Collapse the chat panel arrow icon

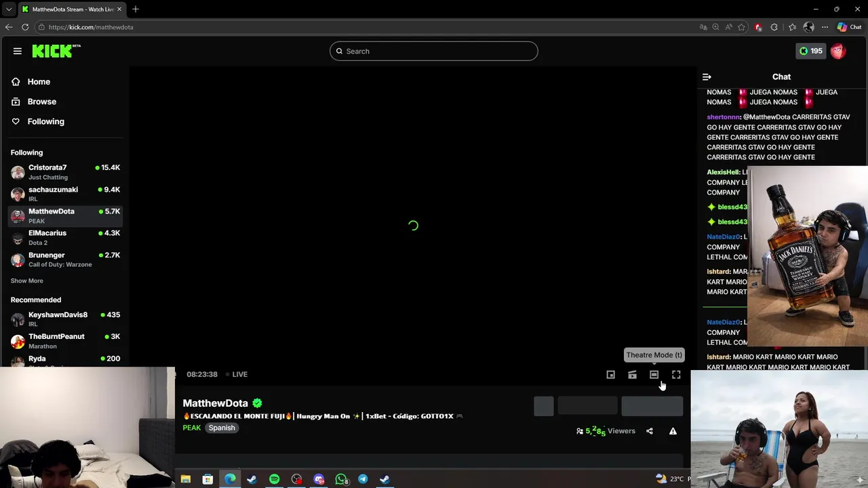coord(707,77)
